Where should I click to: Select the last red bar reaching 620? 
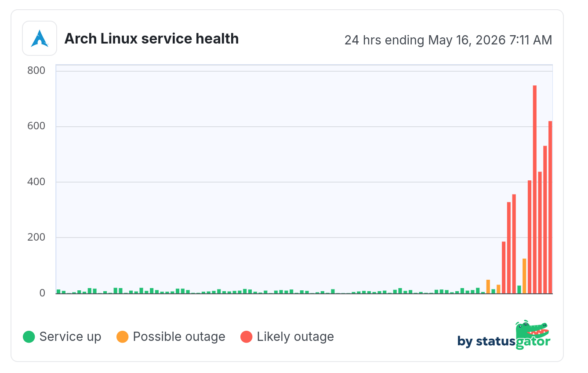[550, 207]
